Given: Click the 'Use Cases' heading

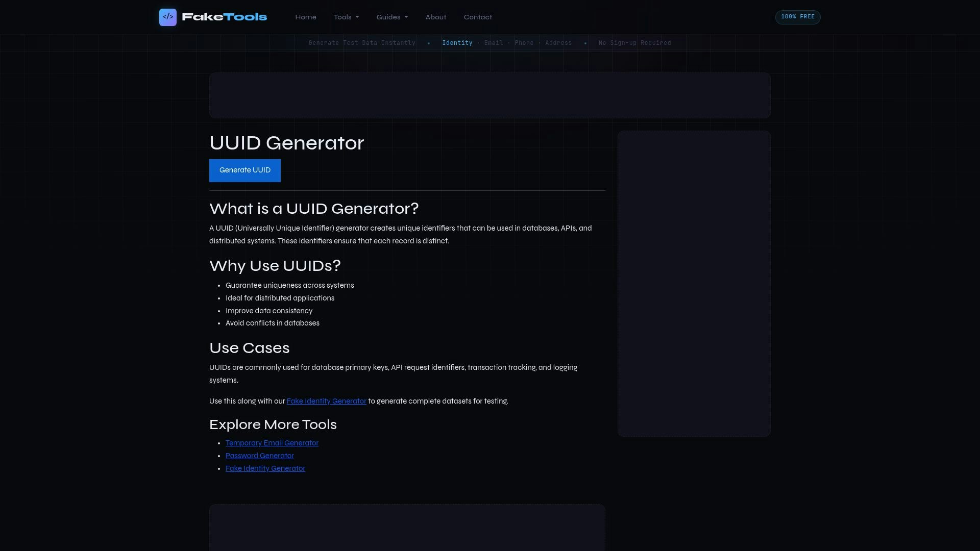Looking at the screenshot, I should [250, 348].
